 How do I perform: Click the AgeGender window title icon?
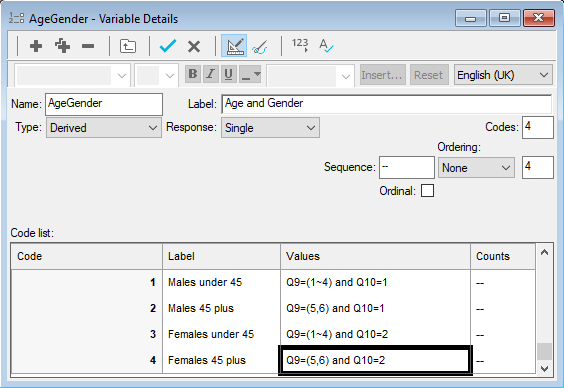(17, 18)
